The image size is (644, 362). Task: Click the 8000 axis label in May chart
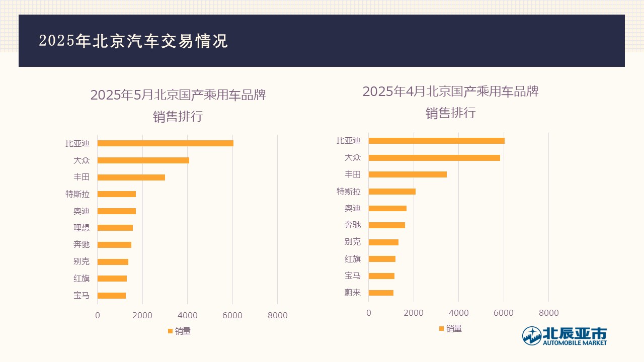277,316
